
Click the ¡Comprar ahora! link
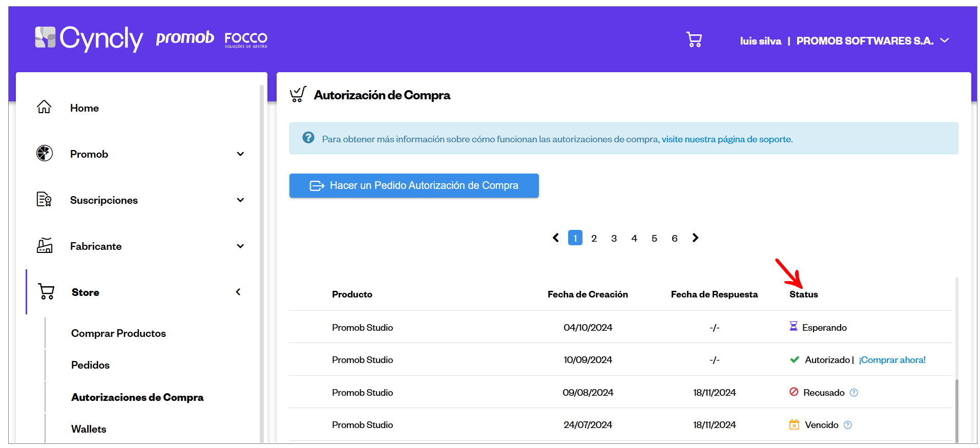click(x=892, y=360)
